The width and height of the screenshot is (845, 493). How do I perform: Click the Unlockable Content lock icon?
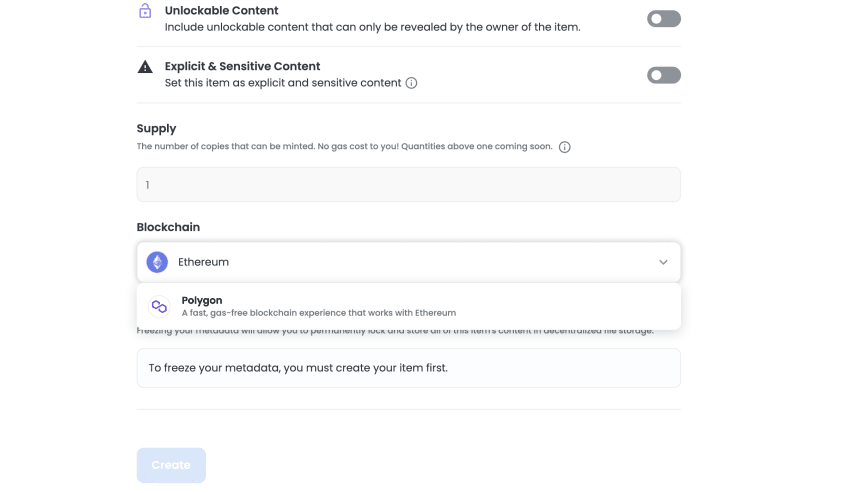pyautogui.click(x=145, y=11)
